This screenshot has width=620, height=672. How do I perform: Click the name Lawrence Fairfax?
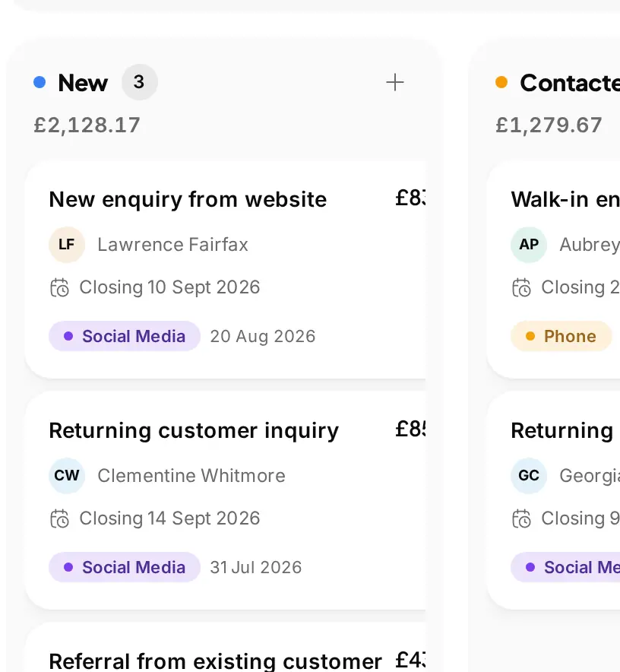(172, 245)
